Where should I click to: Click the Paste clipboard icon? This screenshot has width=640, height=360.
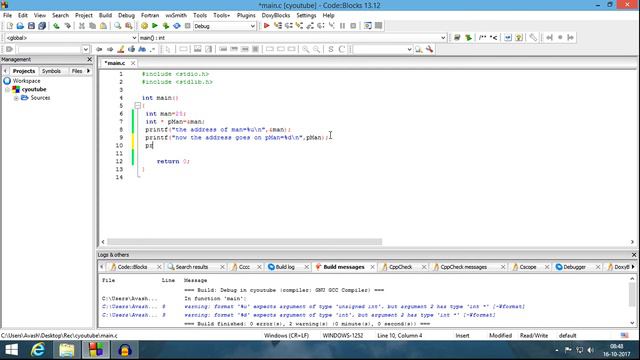point(103,26)
